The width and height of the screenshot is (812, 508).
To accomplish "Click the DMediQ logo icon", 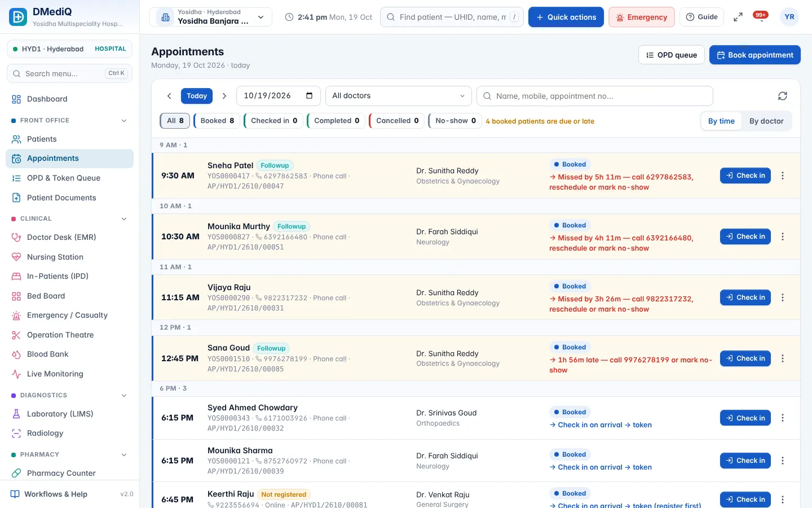I will tap(18, 17).
